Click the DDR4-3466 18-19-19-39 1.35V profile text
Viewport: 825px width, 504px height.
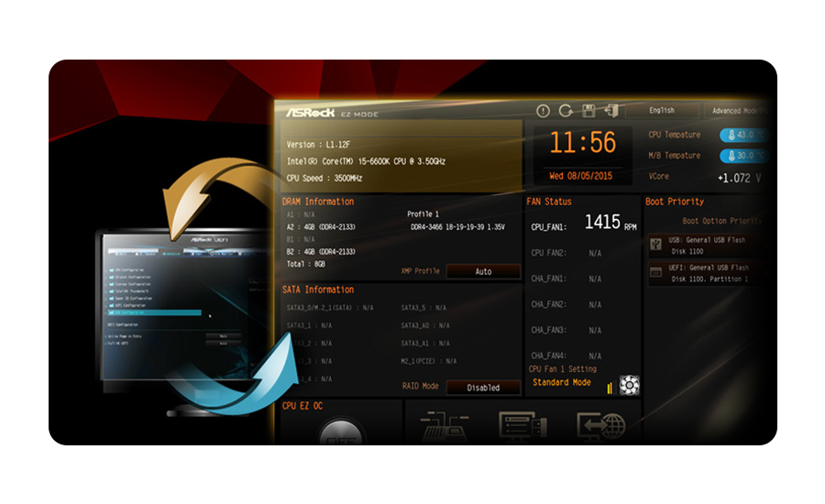(x=457, y=226)
